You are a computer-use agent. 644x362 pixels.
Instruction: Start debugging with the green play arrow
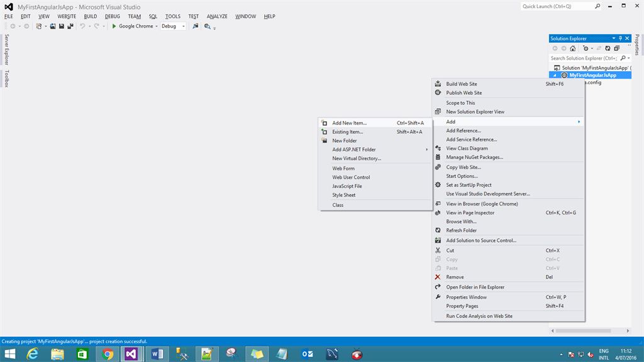click(114, 26)
